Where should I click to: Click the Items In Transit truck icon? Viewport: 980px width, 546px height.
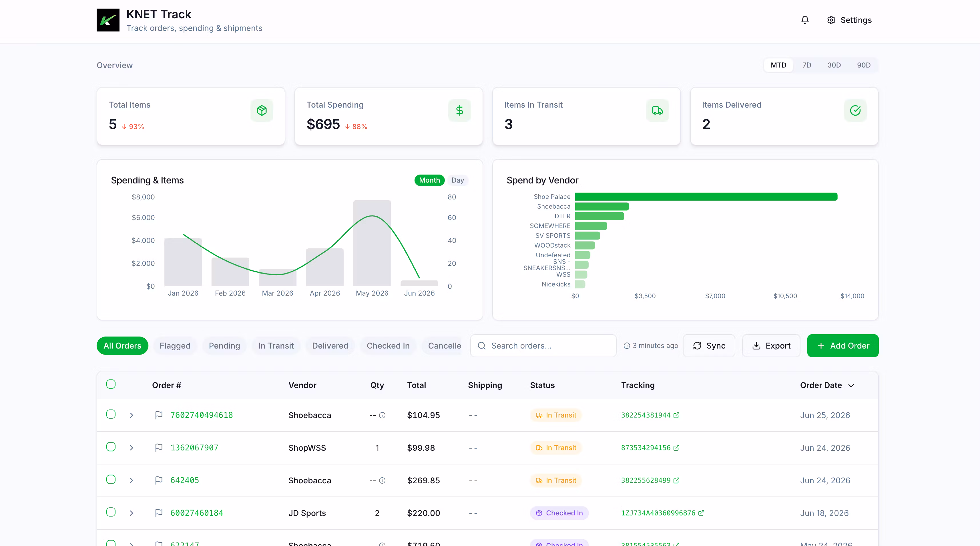658,110
